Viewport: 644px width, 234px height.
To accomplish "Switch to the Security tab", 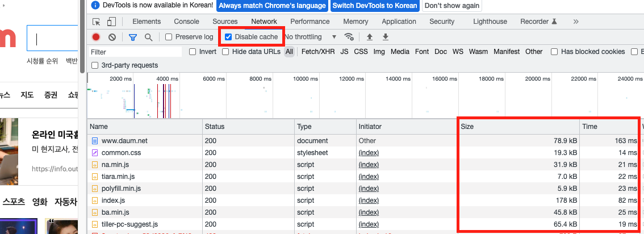I will (x=442, y=22).
